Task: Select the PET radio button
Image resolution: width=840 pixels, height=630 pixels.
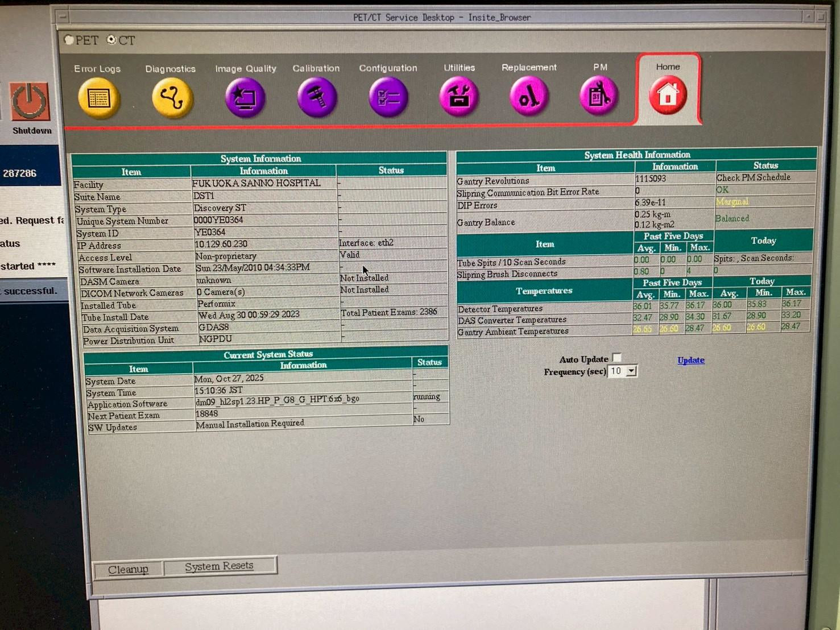Action: [x=69, y=40]
